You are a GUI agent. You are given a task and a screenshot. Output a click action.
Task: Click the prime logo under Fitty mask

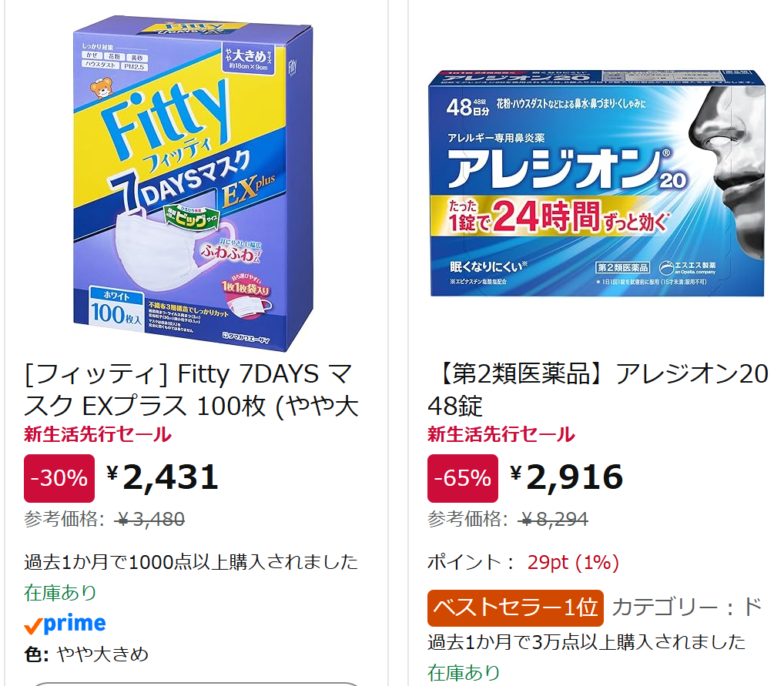tap(65, 624)
